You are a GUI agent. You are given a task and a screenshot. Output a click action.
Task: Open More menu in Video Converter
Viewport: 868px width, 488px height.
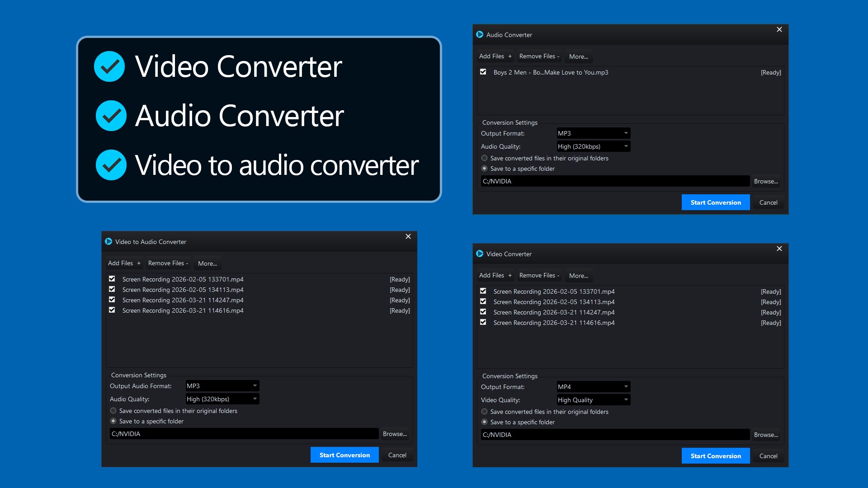579,276
